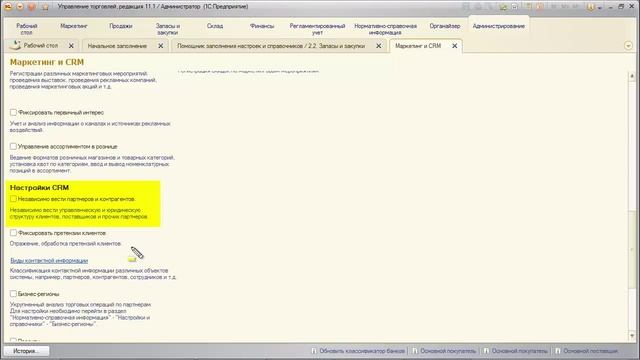This screenshot has width=640, height=360.
Task: Open the 'Финансы' section
Action: (x=262, y=26)
